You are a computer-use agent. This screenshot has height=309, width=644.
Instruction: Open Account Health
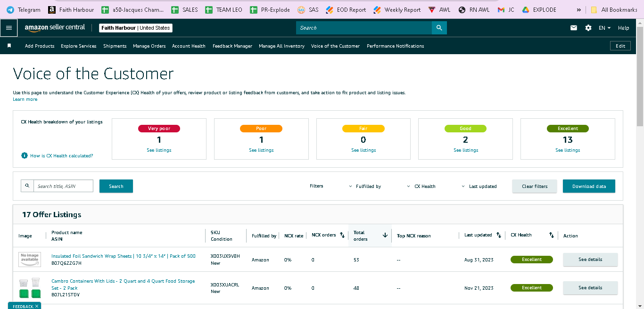[x=189, y=46]
